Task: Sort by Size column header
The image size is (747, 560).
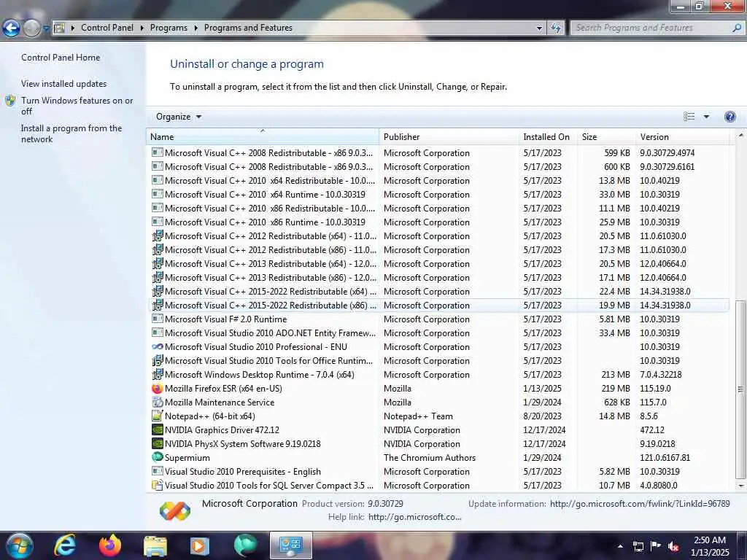Action: pyautogui.click(x=606, y=136)
